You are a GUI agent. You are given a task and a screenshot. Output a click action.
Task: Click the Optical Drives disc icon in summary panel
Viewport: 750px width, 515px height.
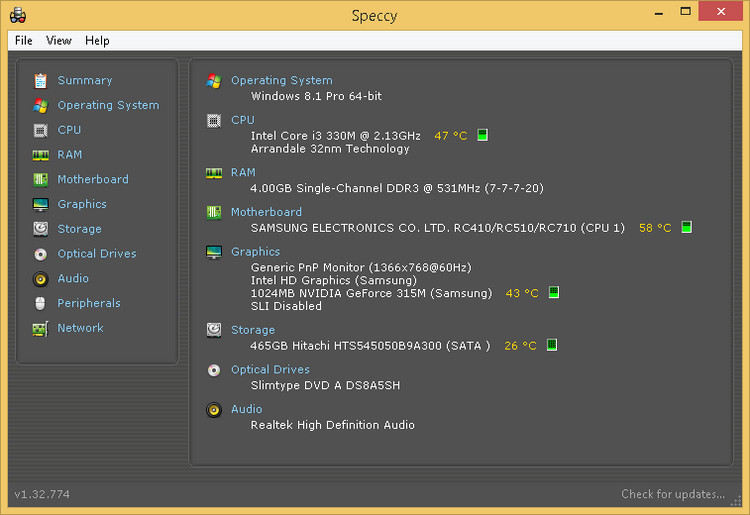click(x=214, y=370)
